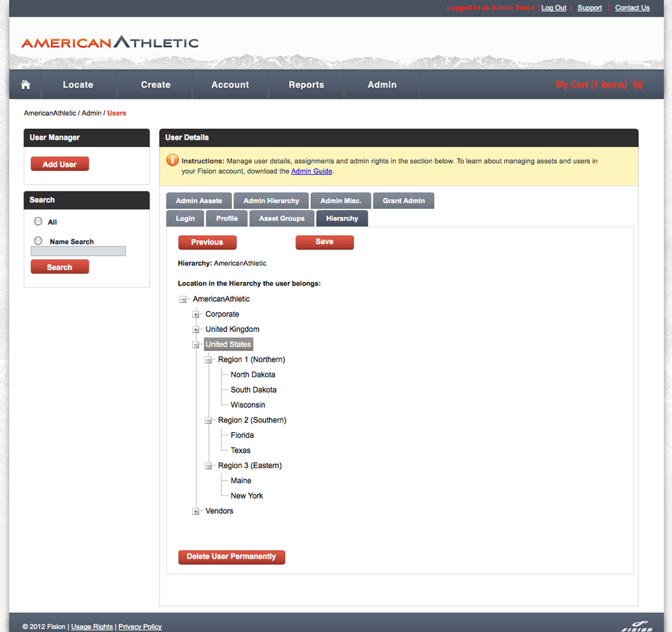
Task: Collapse Region 3 (Eastern) node
Action: [208, 465]
